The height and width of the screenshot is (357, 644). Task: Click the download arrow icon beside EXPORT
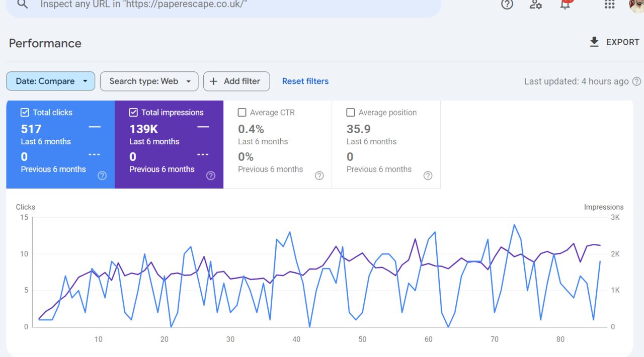pyautogui.click(x=594, y=42)
